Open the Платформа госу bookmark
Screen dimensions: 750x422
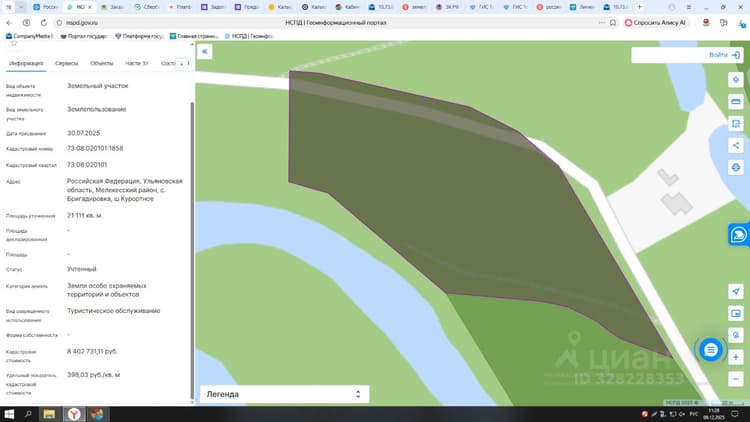click(x=139, y=36)
